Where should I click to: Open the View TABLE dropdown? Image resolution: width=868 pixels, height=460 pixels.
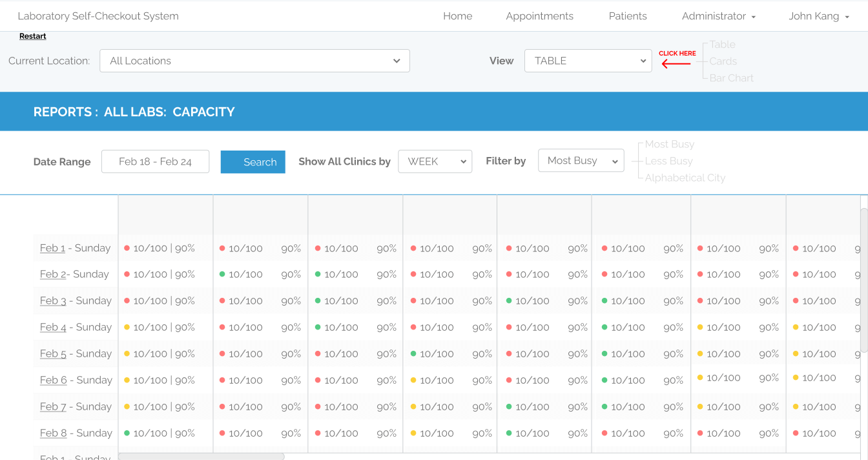588,61
